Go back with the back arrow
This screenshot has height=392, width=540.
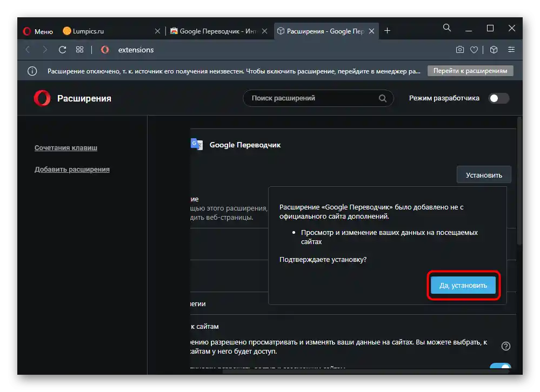pos(28,50)
